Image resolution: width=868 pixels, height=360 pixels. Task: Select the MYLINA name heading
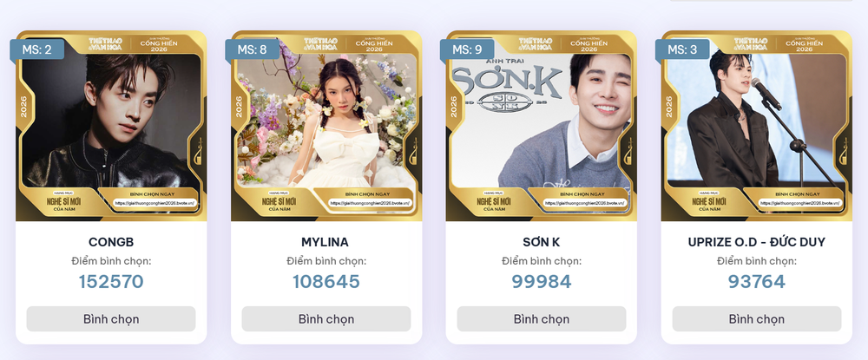(x=325, y=242)
